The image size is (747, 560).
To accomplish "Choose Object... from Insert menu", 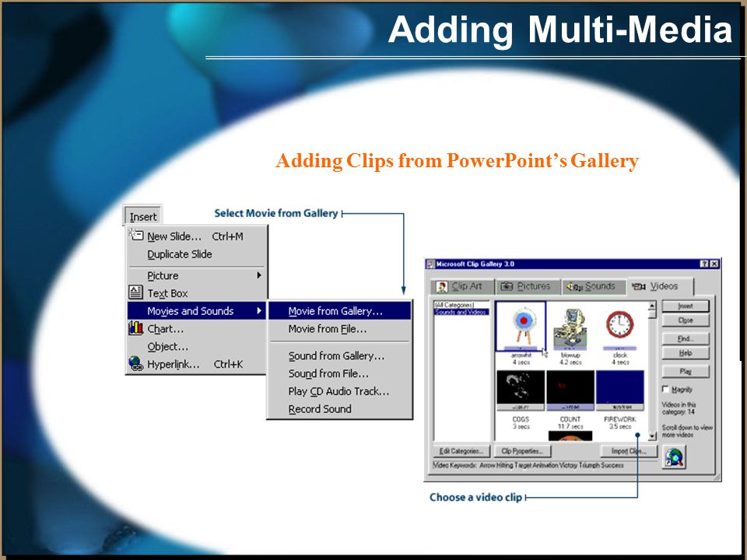I will point(196,346).
